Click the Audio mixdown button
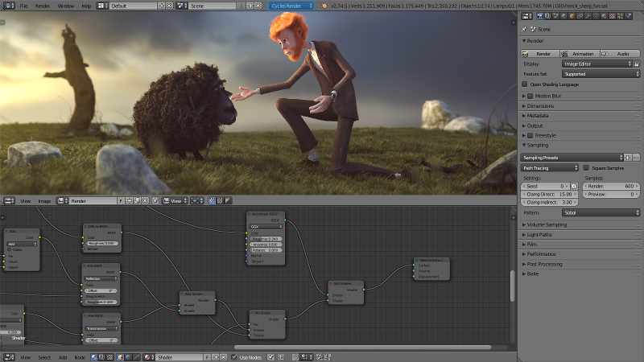 620,54
